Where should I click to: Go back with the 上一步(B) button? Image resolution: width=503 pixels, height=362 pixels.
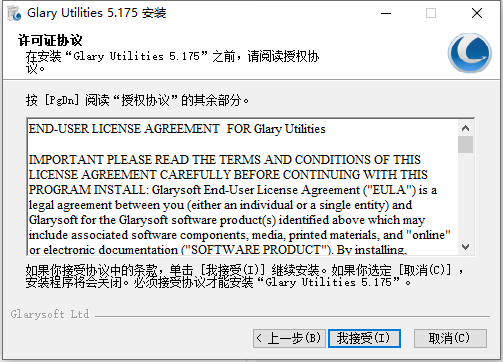tap(289, 338)
